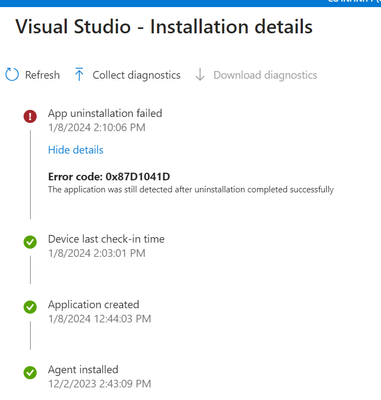Screen dimensions: 381x400
Task: Click the 1/8/2024 2:10:06 PM timestamp
Action: [x=97, y=128]
